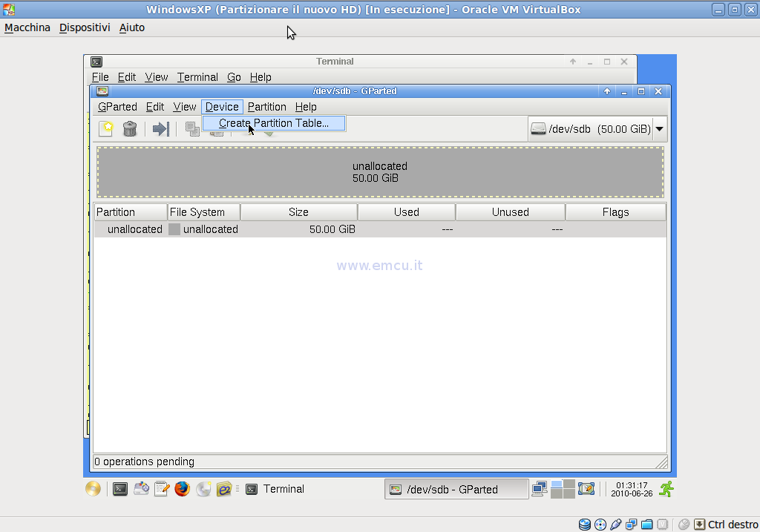The height and width of the screenshot is (532, 760).
Task: Click the yellow e2 launcher icon
Action: (224, 489)
